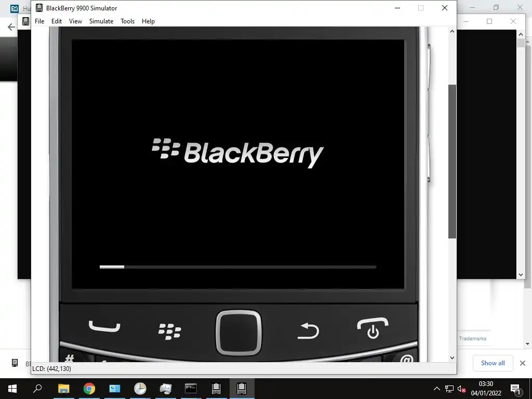Click the simulator title bar icon
Screen dimensions: 532x399
[x=39, y=8]
